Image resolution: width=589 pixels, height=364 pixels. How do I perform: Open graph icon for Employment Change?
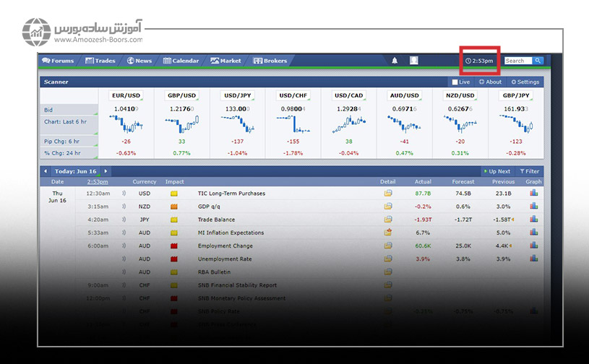pyautogui.click(x=533, y=246)
